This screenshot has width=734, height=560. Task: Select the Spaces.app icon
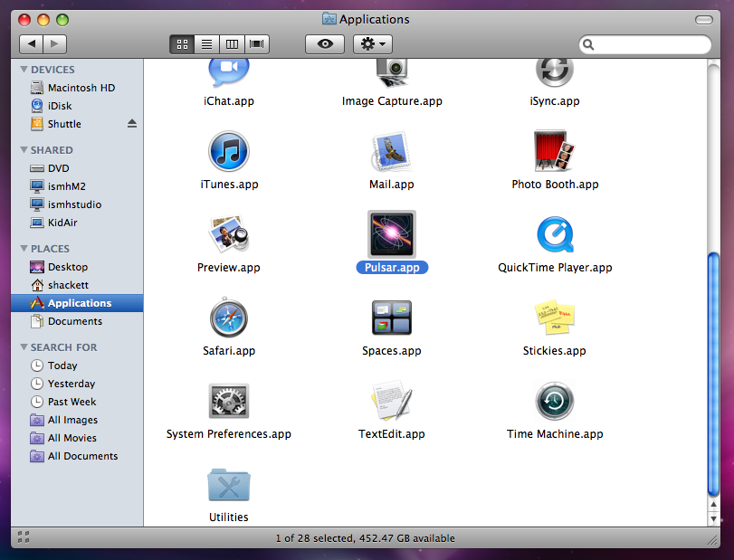[392, 318]
